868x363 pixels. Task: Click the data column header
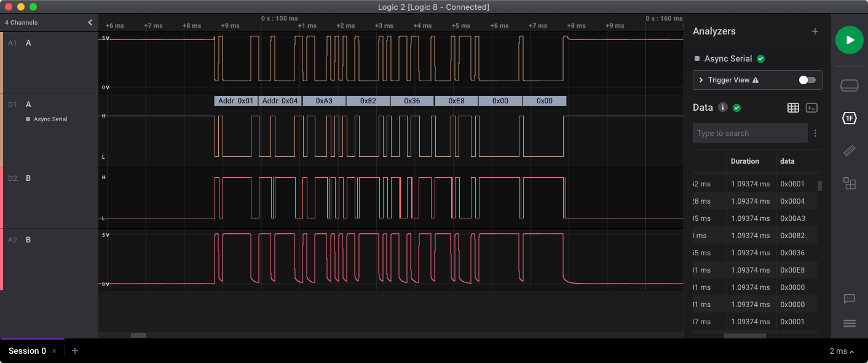787,161
